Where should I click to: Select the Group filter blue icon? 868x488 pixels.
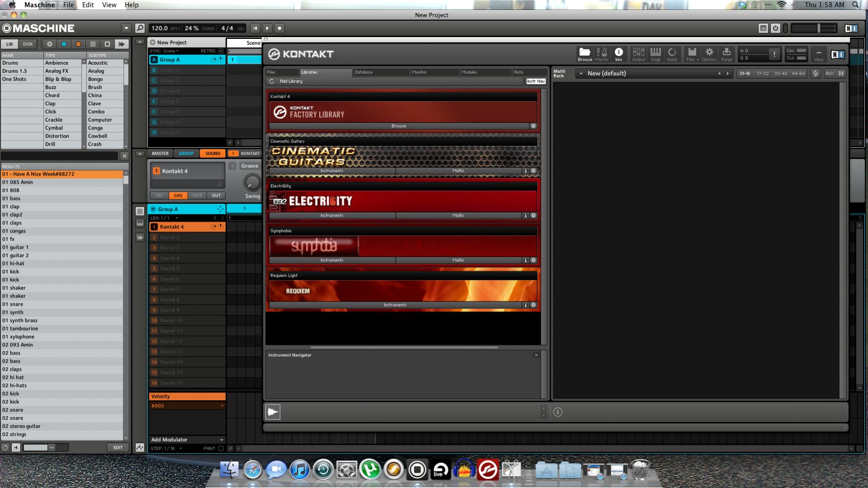click(x=64, y=44)
